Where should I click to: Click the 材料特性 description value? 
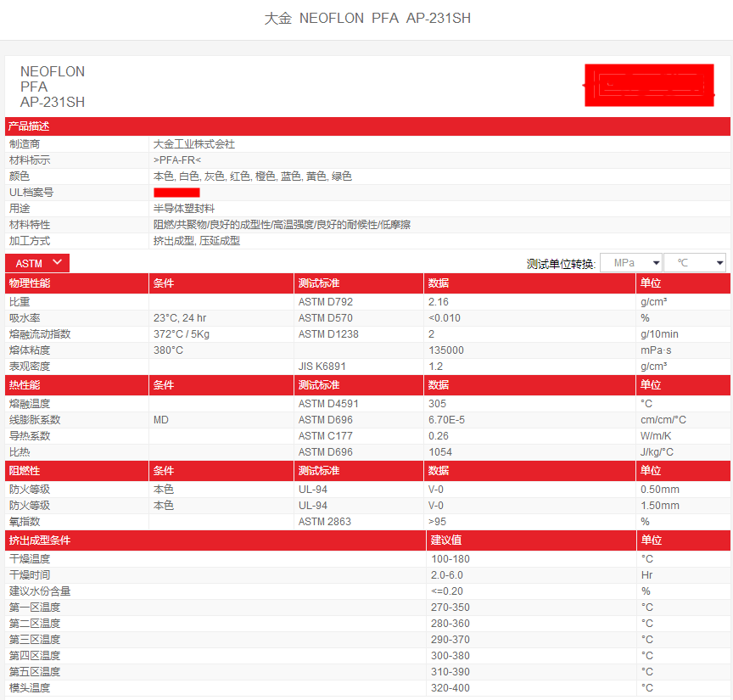point(282,225)
